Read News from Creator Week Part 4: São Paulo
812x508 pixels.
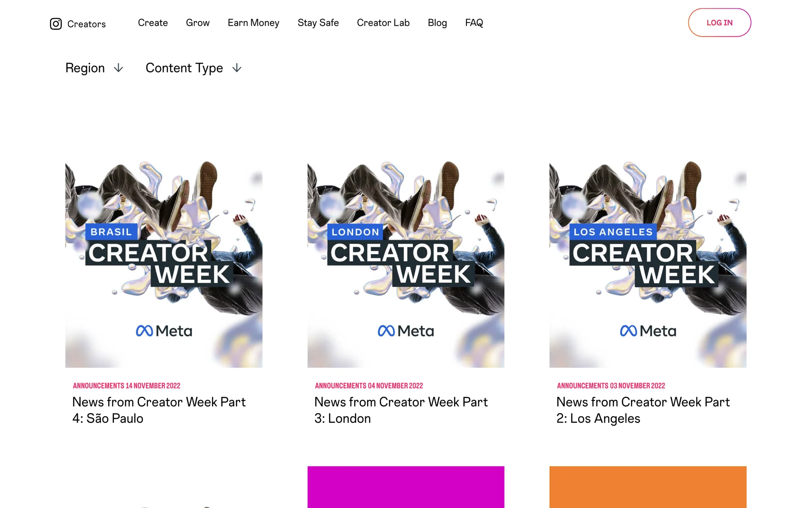click(x=159, y=410)
